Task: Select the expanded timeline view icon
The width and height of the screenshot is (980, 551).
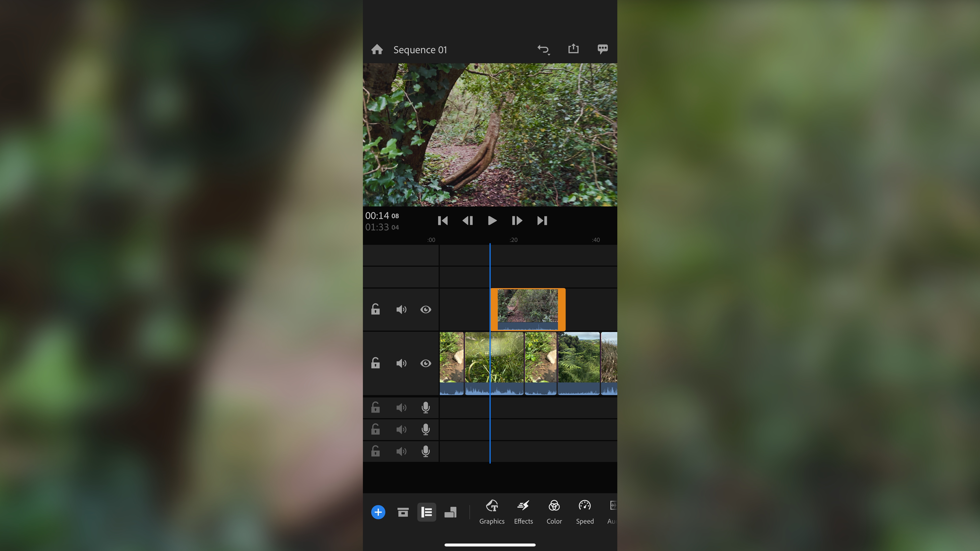Action: pos(426,512)
